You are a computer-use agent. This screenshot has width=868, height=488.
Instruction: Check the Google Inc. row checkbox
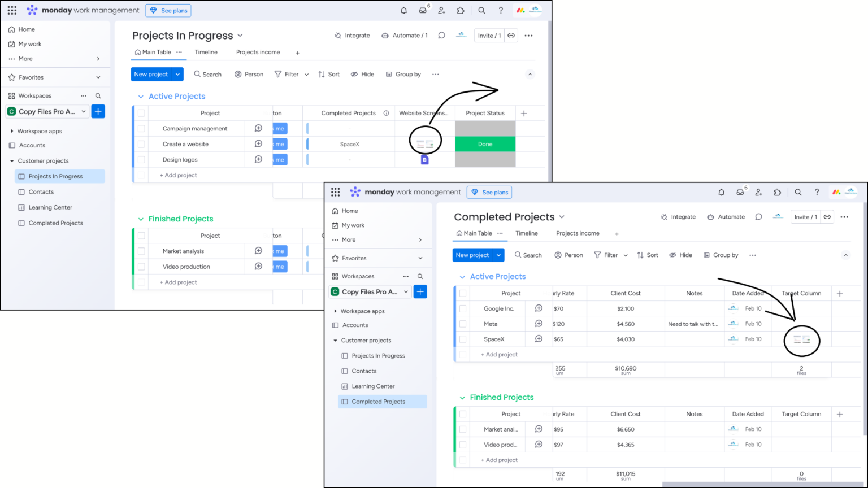463,308
